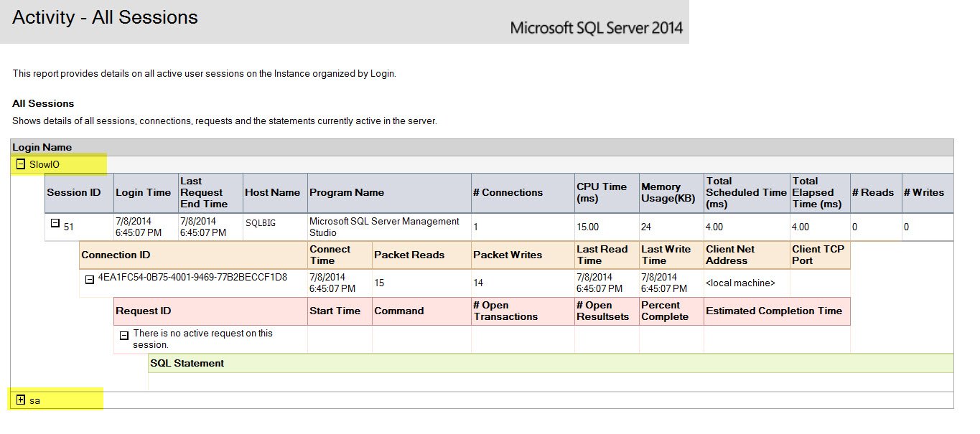This screenshot has height=434, width=980.
Task: Click the SQL Statement header
Action: click(551, 363)
